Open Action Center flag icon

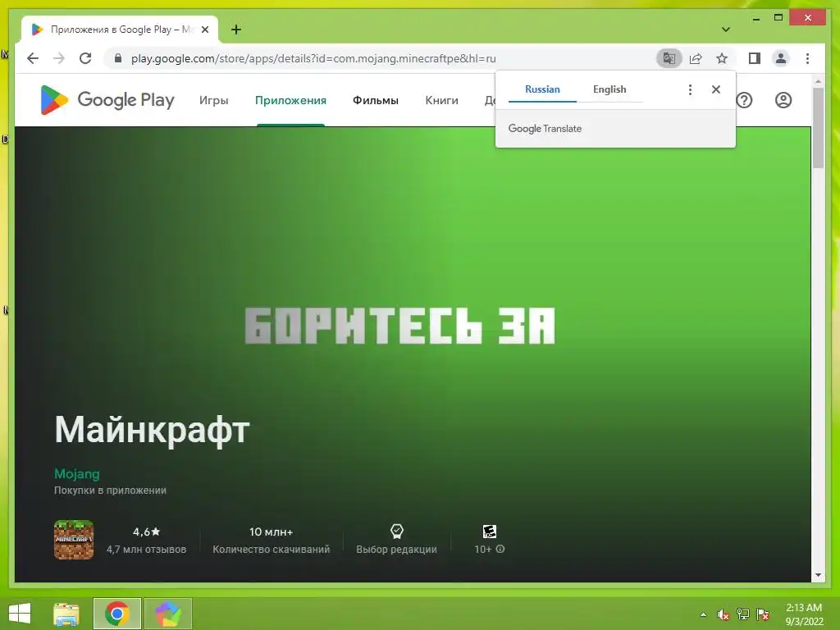[x=763, y=614]
